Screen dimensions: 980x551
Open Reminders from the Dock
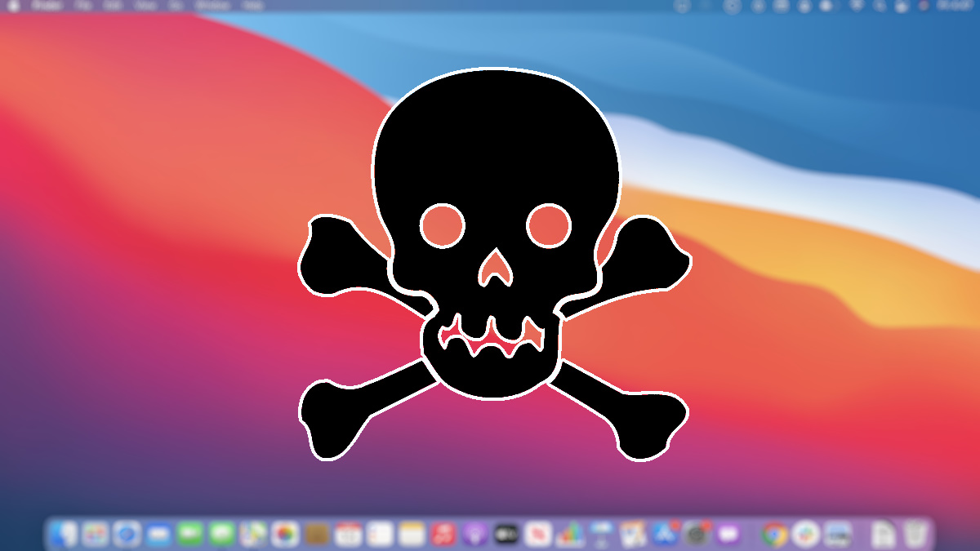(x=381, y=535)
